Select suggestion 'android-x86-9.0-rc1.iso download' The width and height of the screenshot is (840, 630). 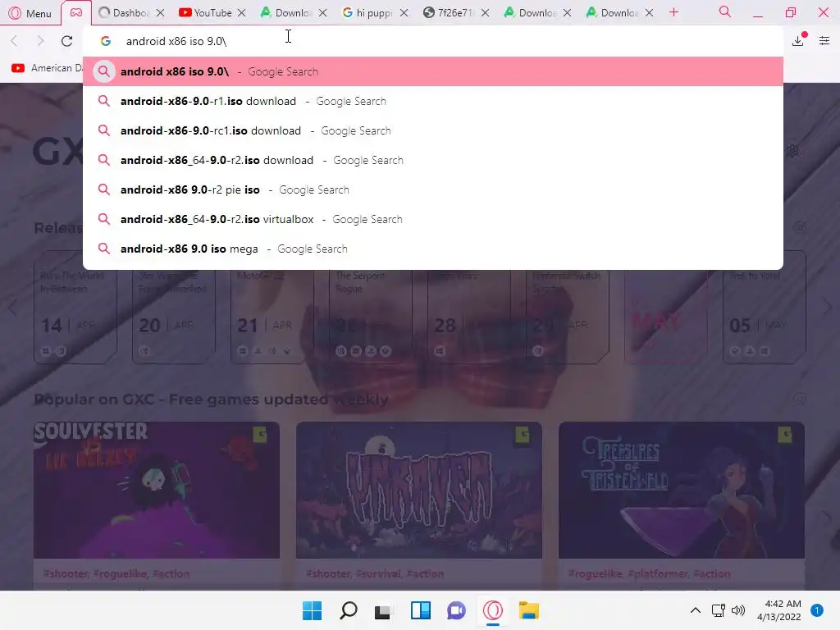(433, 130)
